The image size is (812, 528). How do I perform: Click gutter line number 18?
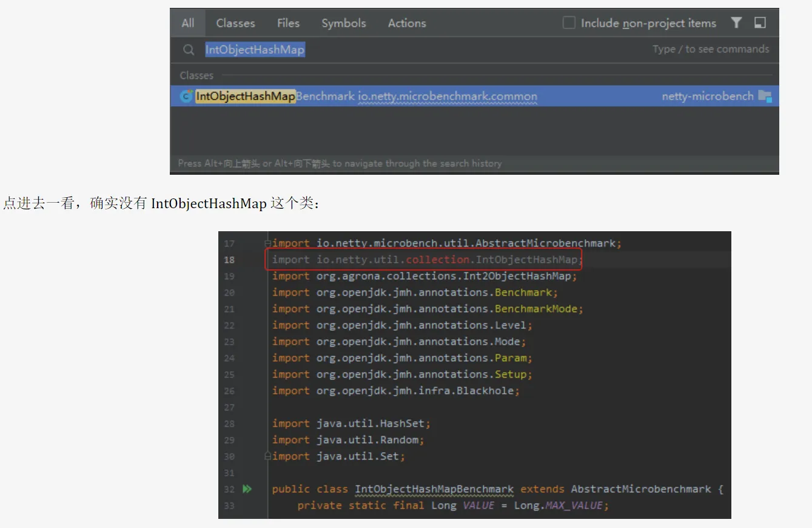tap(229, 260)
